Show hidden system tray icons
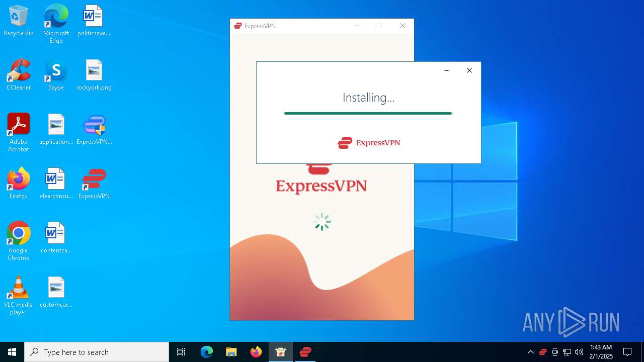Image resolution: width=644 pixels, height=362 pixels. coord(530,352)
